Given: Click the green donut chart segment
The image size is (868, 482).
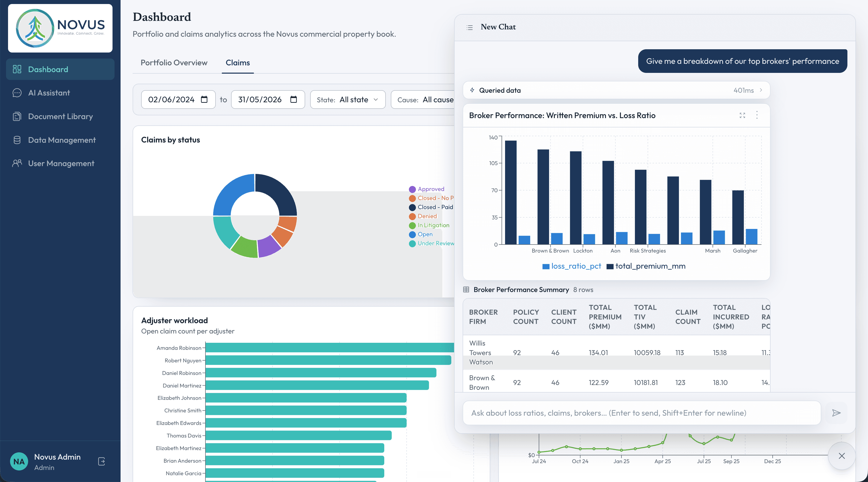Looking at the screenshot, I should tap(245, 247).
